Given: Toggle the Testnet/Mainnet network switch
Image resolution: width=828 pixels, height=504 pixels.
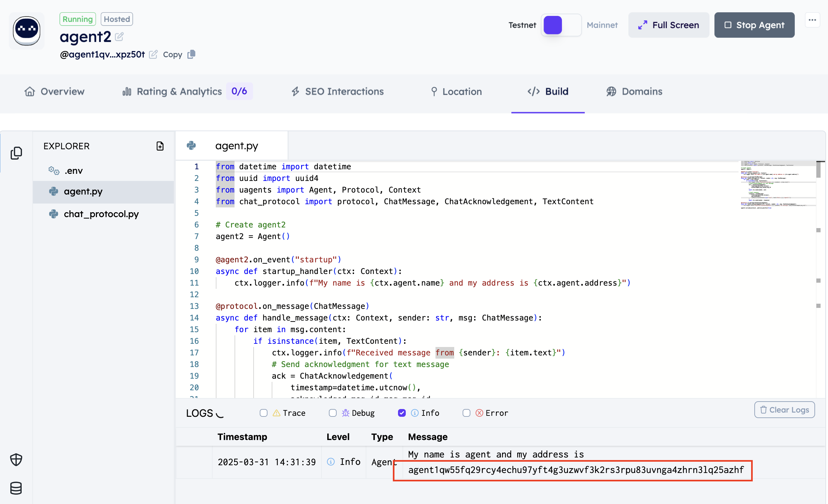Looking at the screenshot, I should pyautogui.click(x=561, y=25).
